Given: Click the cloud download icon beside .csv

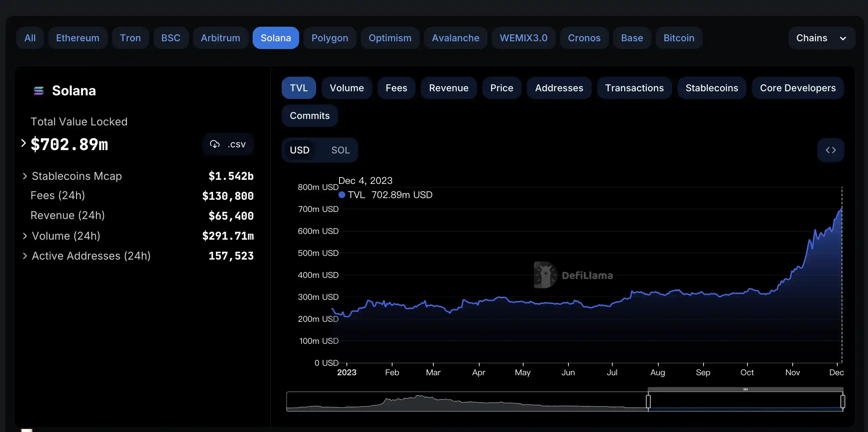Looking at the screenshot, I should 215,144.
